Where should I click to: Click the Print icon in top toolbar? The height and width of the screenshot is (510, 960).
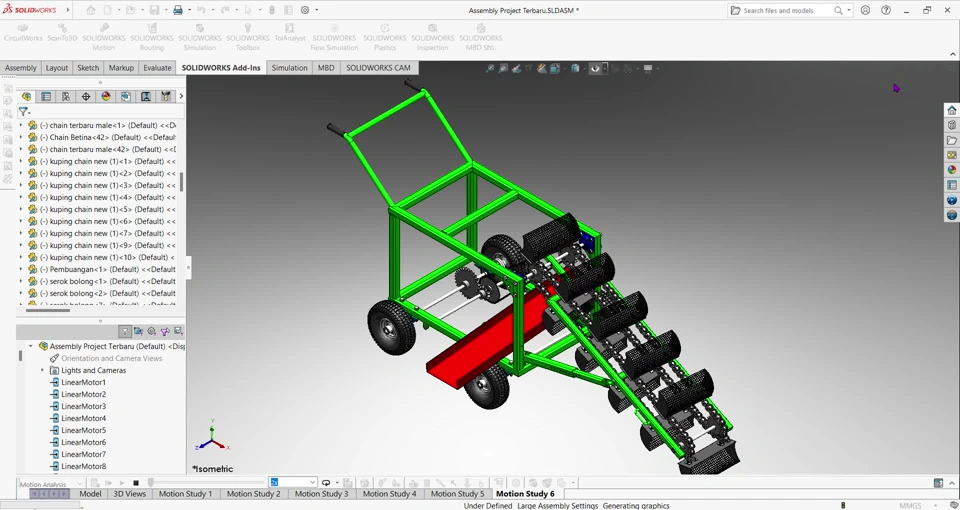click(x=178, y=10)
